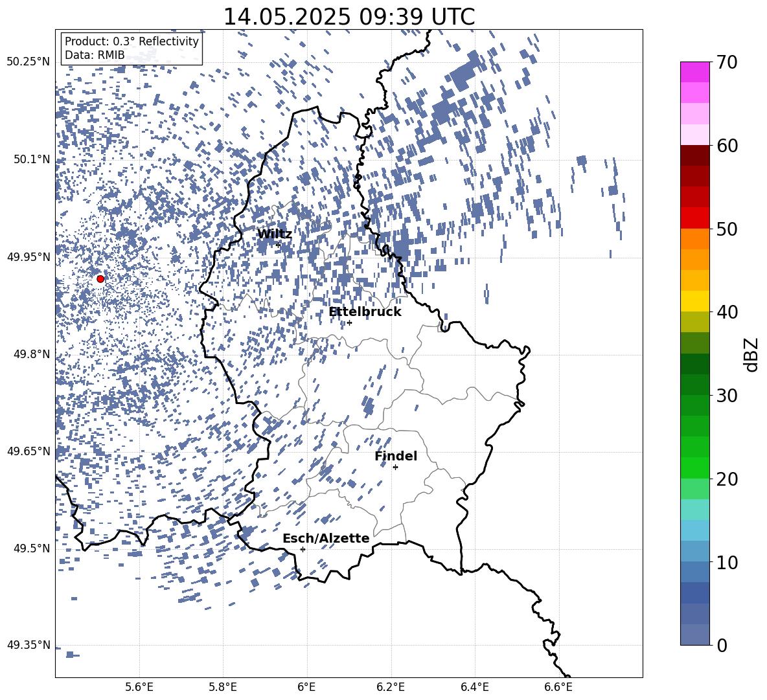767x700 pixels.
Task: Click the 5.8°E longitude label
Action: coord(223,687)
